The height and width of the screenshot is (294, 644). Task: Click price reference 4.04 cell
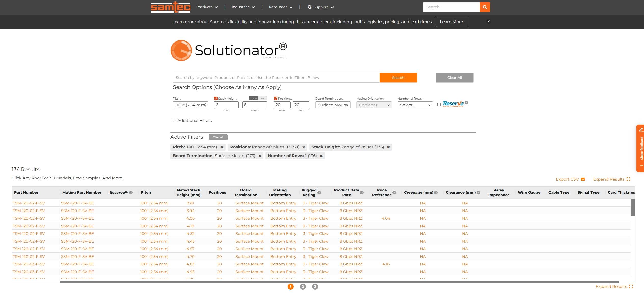pyautogui.click(x=386, y=218)
